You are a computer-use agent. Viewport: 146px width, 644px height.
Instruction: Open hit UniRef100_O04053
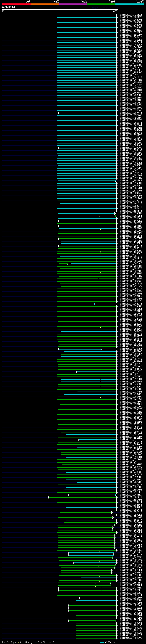coord(131,20)
